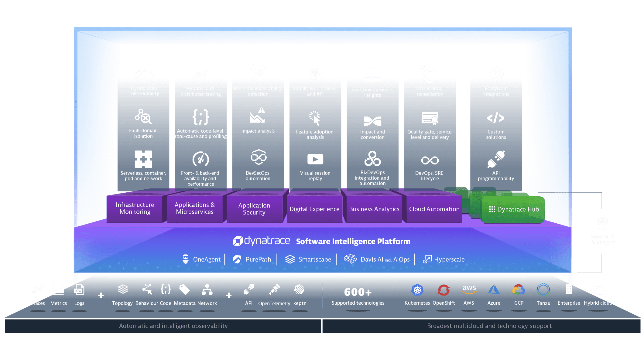Select the keptn icon
Image resolution: width=644 pixels, height=362 pixels.
(299, 289)
